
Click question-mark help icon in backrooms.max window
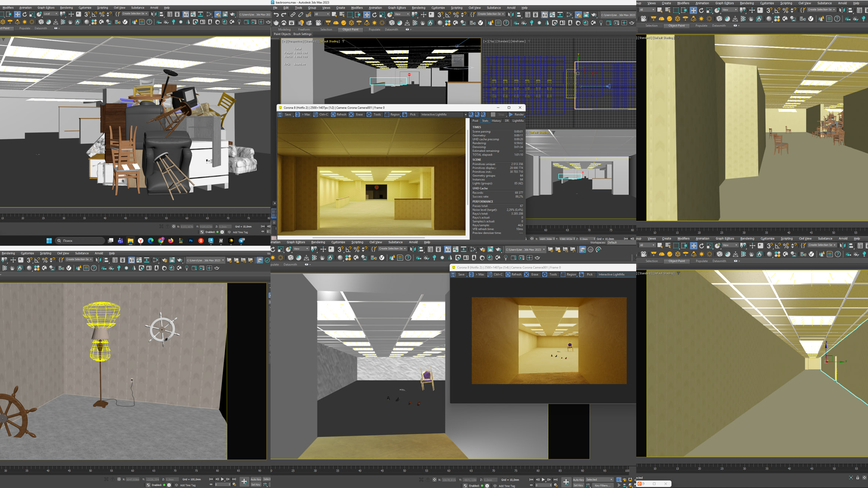click(506, 23)
